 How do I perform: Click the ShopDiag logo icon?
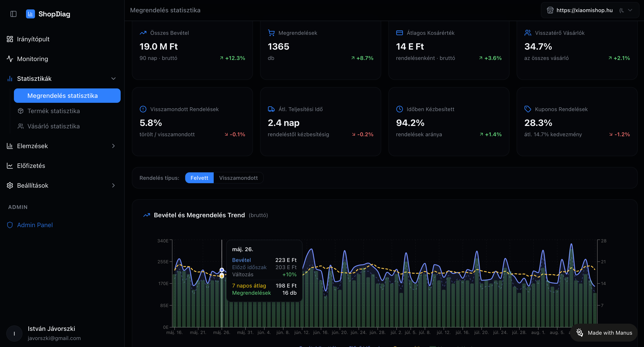click(30, 14)
